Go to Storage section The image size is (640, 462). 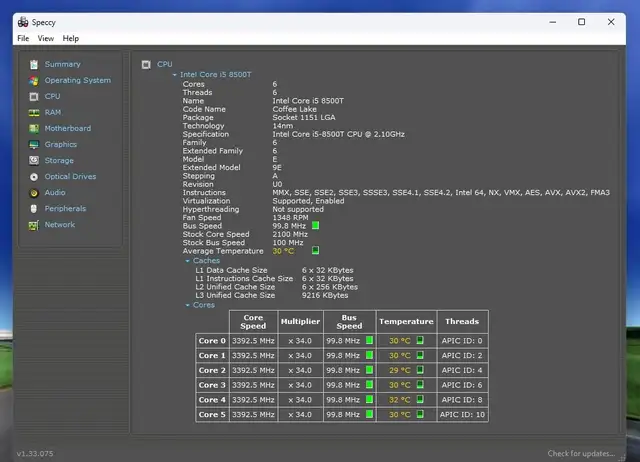[59, 160]
